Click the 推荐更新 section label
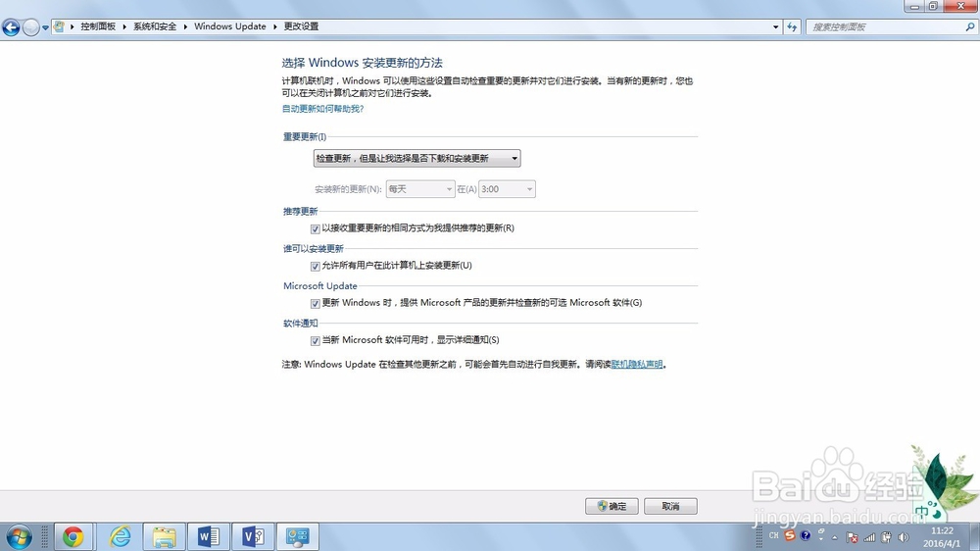980x551 pixels. point(301,212)
